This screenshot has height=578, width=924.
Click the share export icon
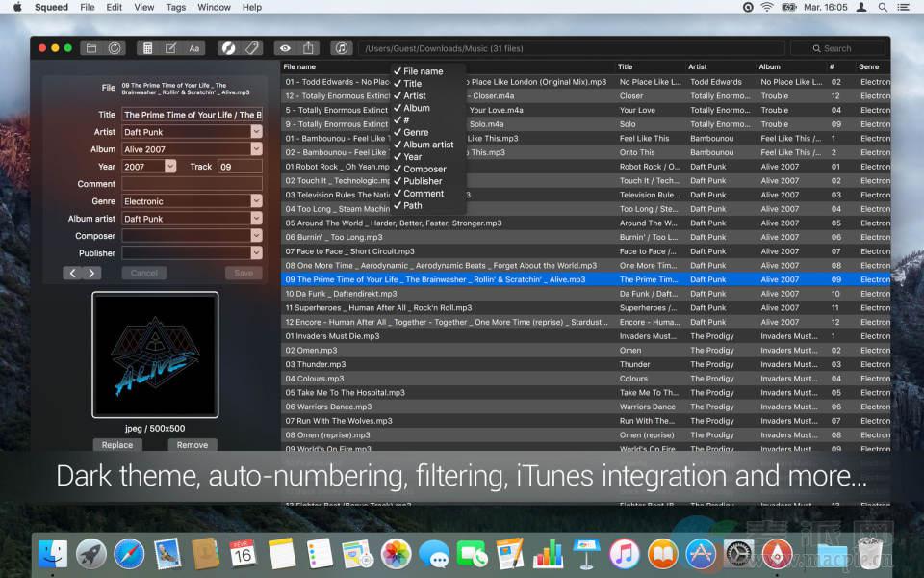click(308, 48)
